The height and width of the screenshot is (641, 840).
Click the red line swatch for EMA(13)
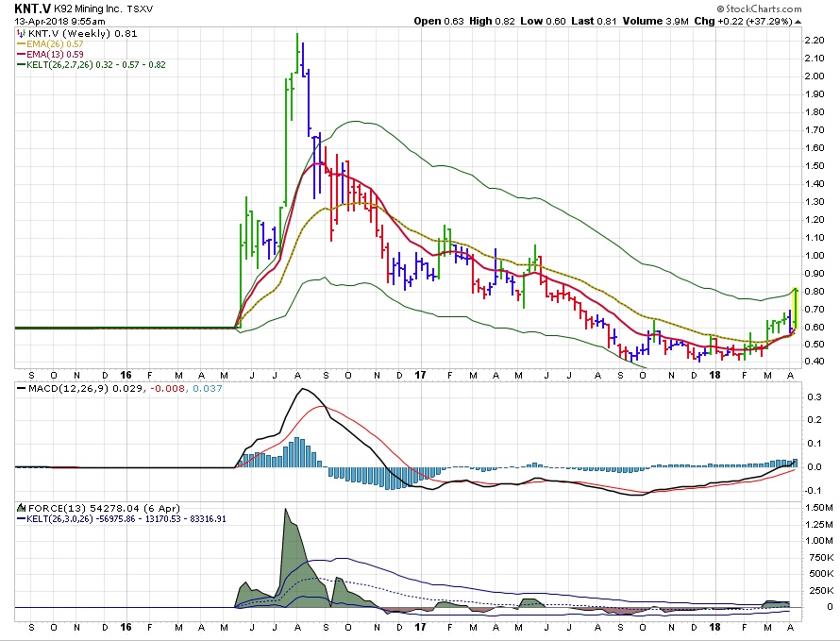tap(22, 54)
